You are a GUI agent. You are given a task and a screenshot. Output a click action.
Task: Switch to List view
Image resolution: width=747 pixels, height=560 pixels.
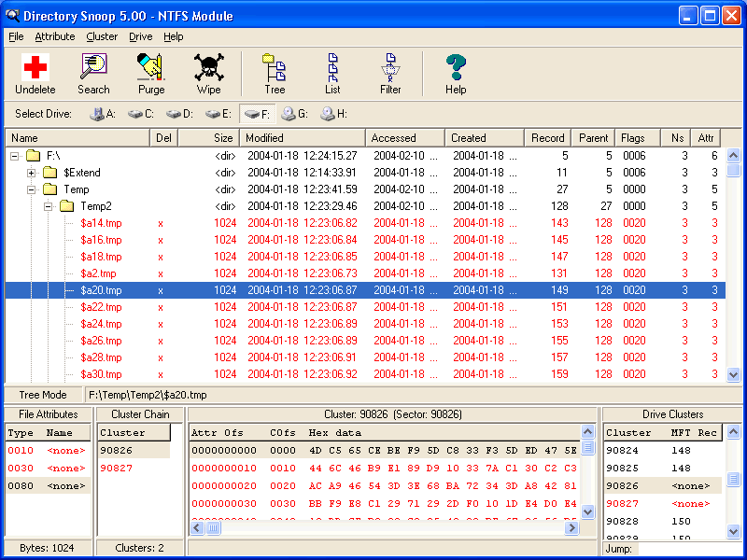pos(331,68)
